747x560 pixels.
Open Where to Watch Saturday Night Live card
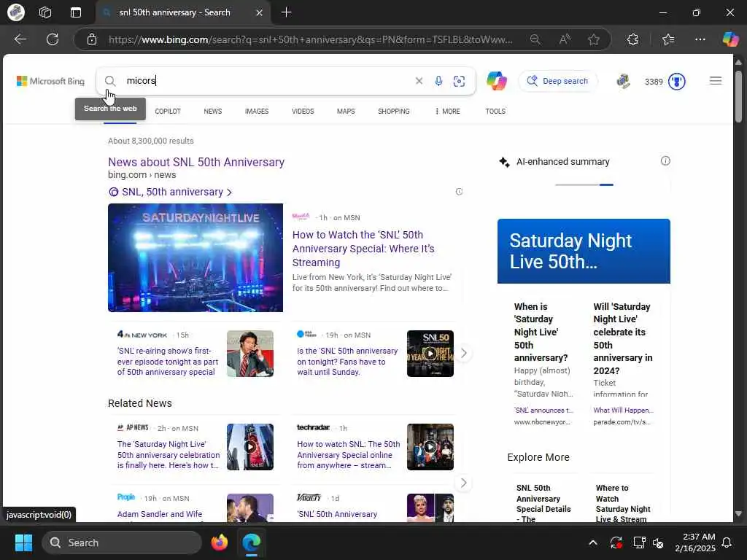tap(623, 503)
